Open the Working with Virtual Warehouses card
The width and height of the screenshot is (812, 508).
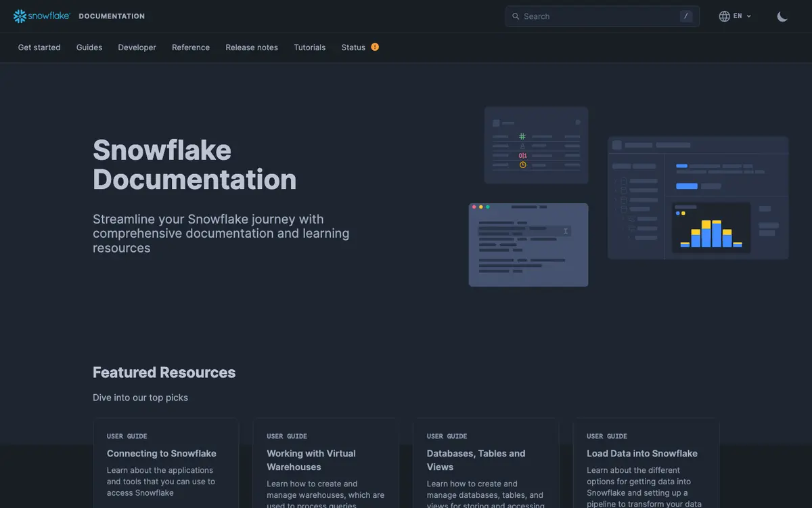[326, 463]
